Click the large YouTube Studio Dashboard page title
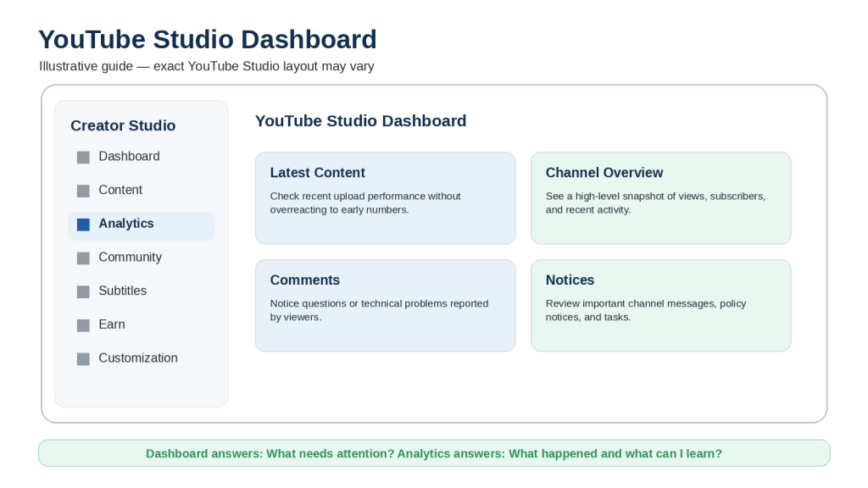 click(208, 40)
